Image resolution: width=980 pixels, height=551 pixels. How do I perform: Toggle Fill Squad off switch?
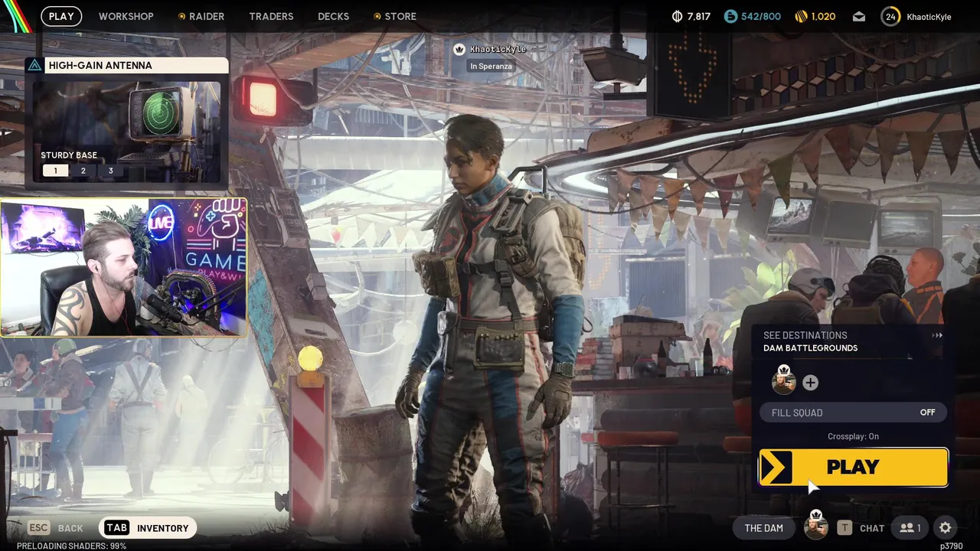tap(853, 412)
